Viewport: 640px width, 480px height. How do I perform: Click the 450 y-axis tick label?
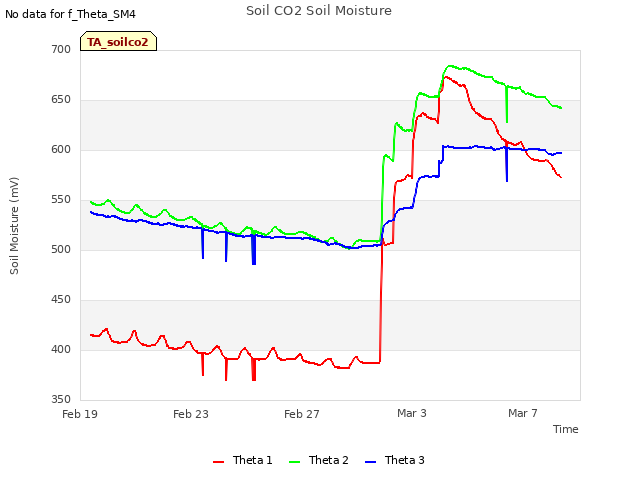[x=61, y=300]
